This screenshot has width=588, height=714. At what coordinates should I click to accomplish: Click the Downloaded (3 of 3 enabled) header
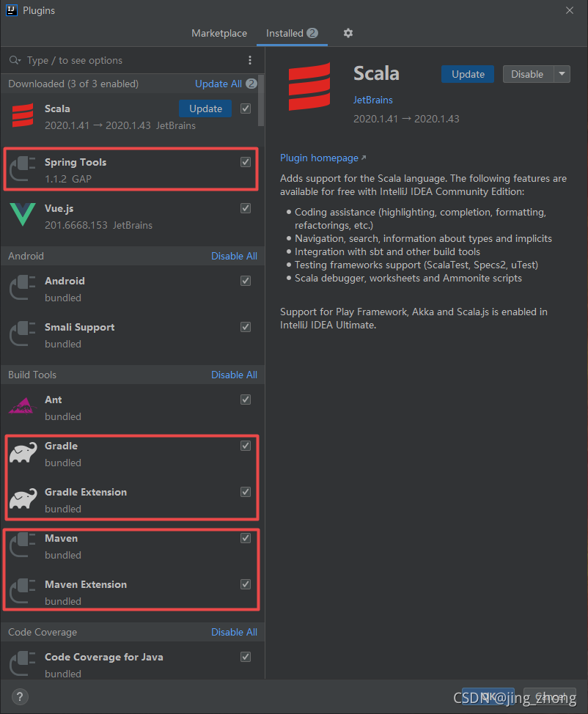tap(73, 84)
